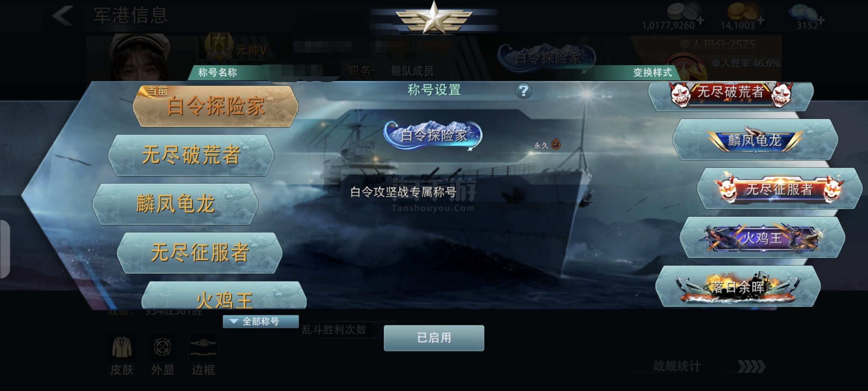The image size is (868, 391).
Task: Open the question mark help icon
Action: pos(523,91)
